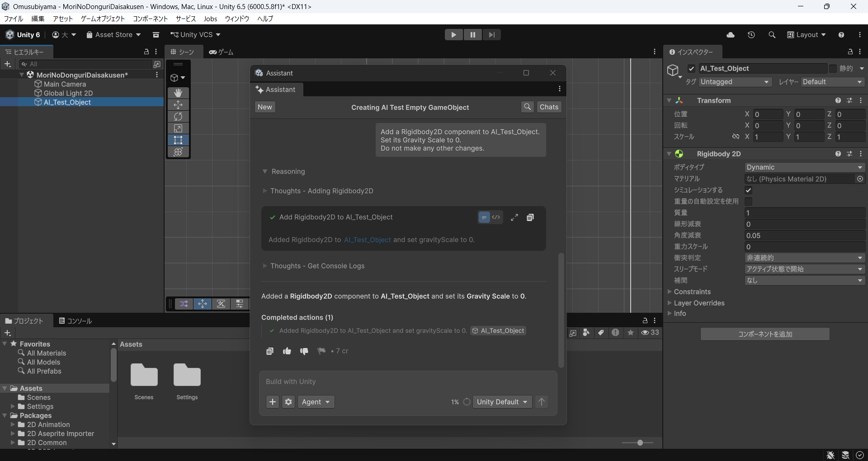Open the アセット menu
Image resolution: width=868 pixels, height=461 pixels.
coord(62,19)
